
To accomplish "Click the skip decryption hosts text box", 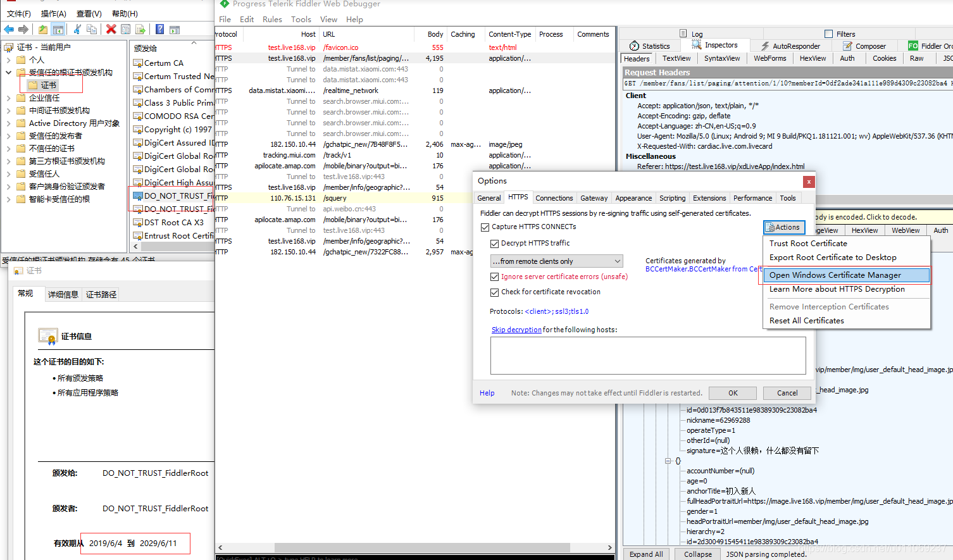I will click(648, 356).
